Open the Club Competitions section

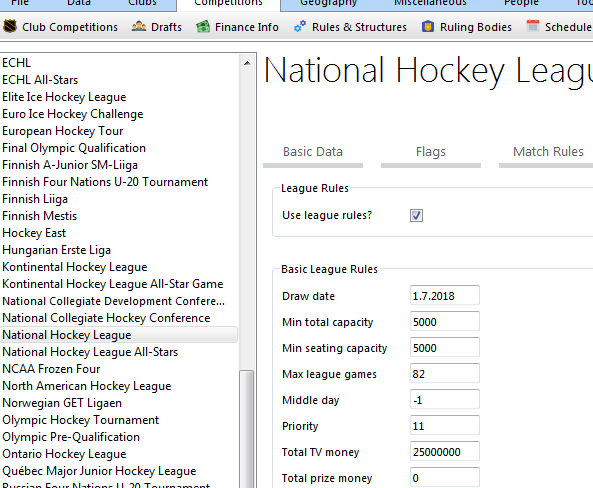pyautogui.click(x=70, y=27)
